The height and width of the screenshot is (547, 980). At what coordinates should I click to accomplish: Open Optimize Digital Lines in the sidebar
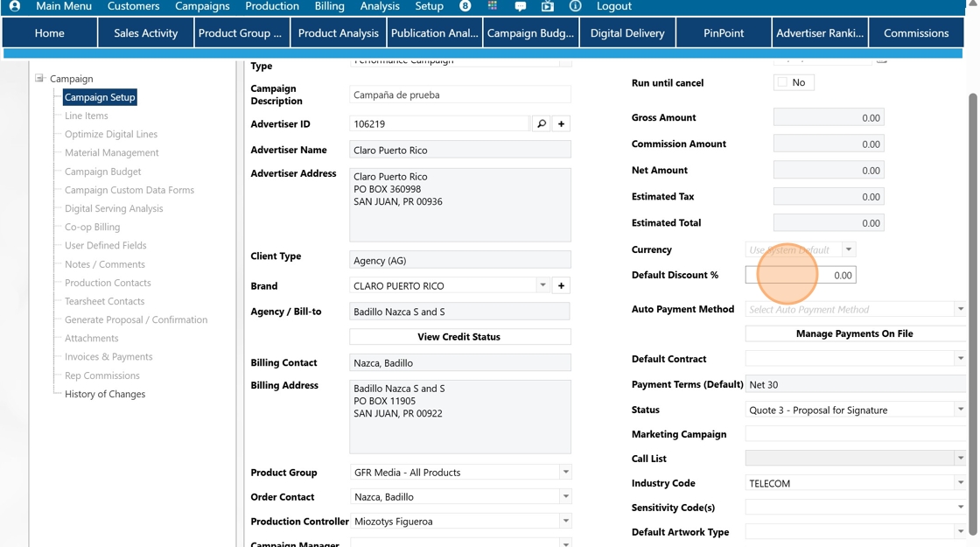[111, 134]
